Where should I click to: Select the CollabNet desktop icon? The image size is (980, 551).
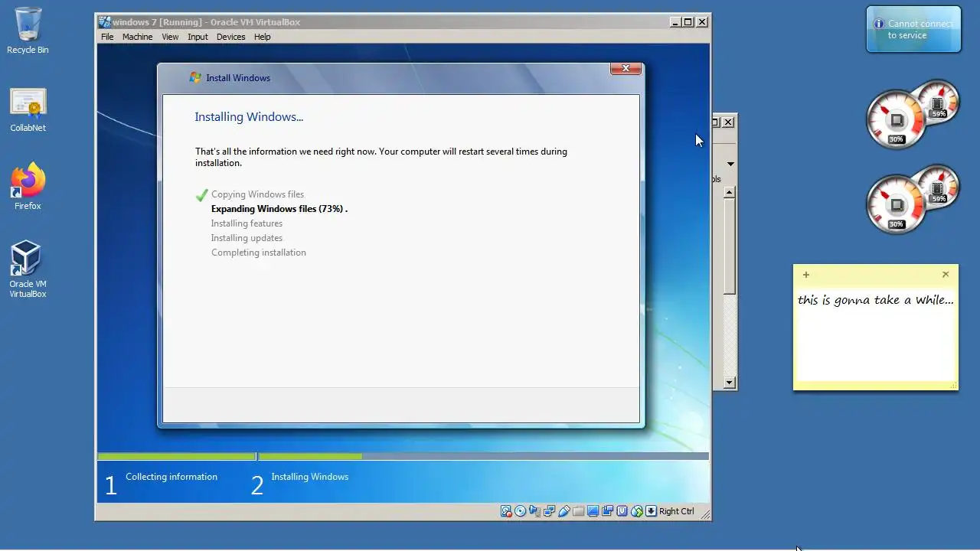[x=28, y=110]
